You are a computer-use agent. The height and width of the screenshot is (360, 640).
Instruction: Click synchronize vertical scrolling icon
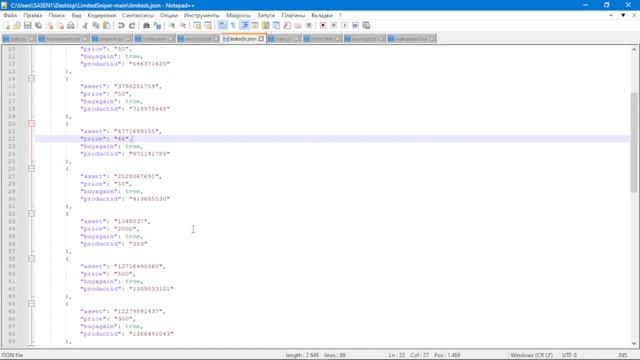point(197,25)
